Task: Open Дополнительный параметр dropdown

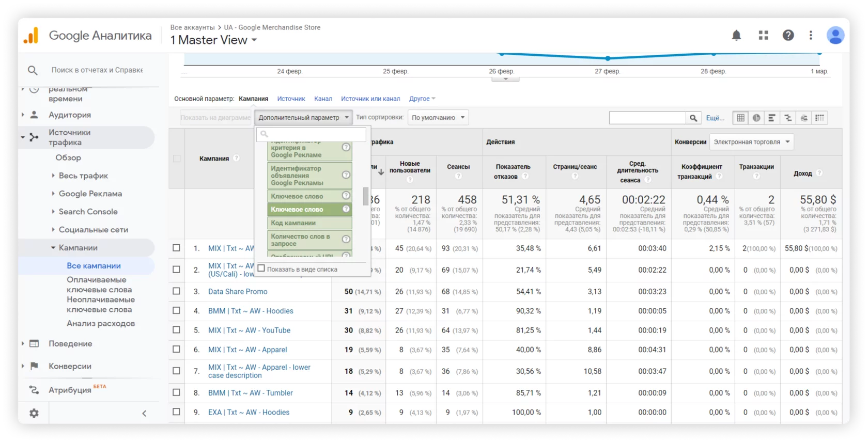Action: (303, 118)
